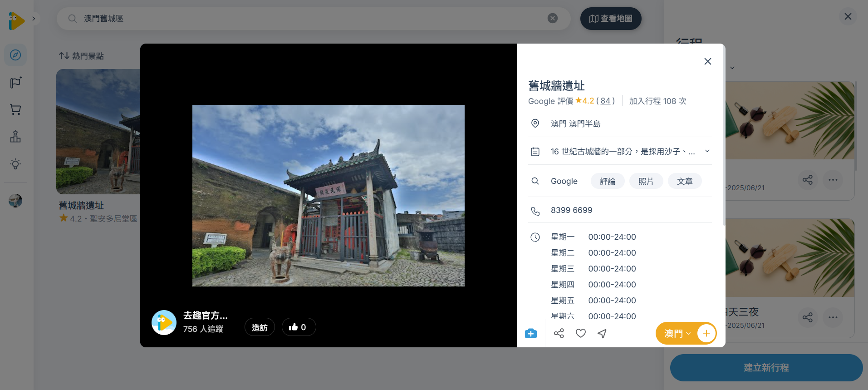
Task: Share this place using share icon
Action: coord(559,334)
